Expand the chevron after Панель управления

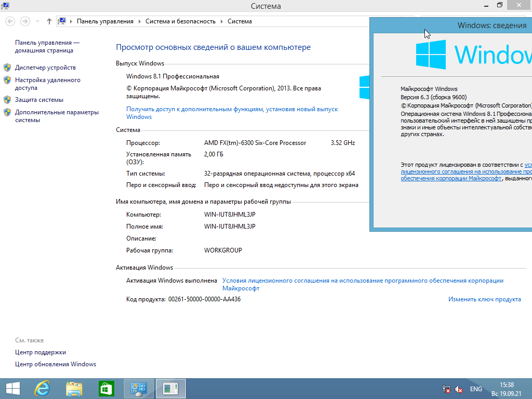[139, 21]
